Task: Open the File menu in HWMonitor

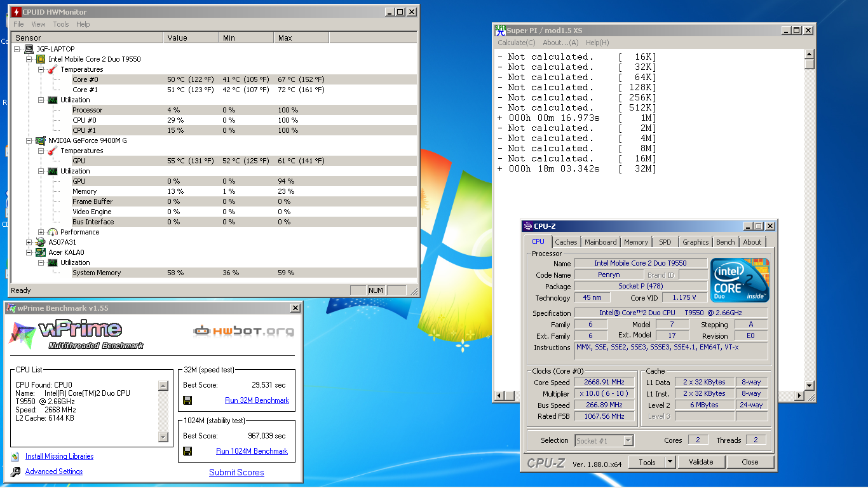Action: (x=19, y=24)
